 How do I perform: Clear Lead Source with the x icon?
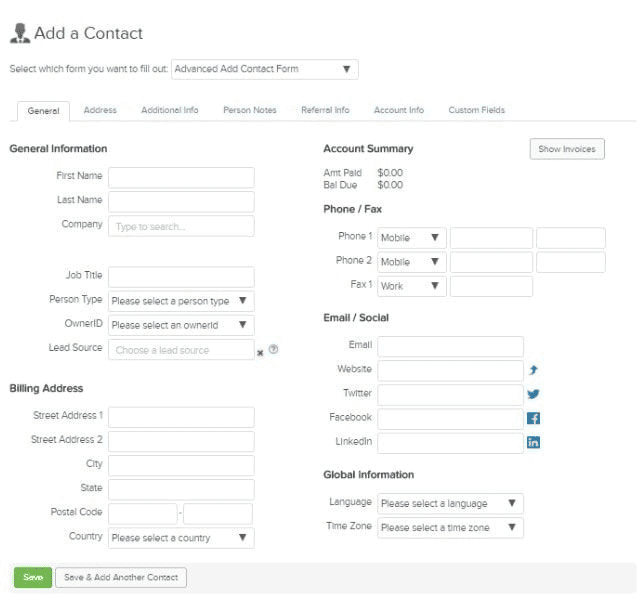261,352
